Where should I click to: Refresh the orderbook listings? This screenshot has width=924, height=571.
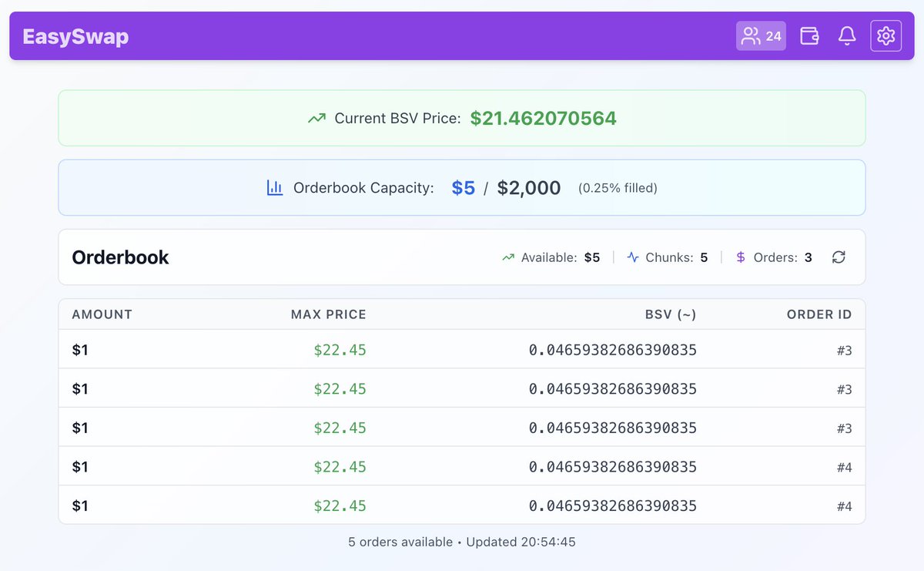[x=839, y=257]
